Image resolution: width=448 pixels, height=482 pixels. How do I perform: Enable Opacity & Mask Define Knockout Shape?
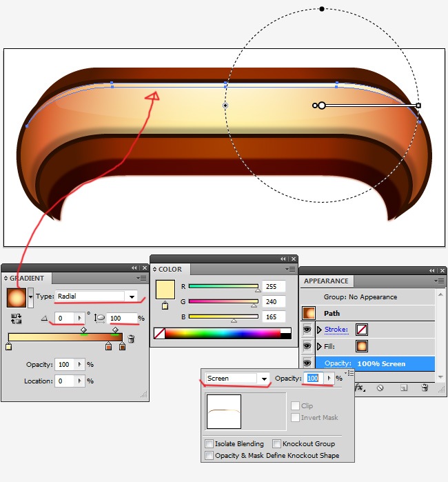[x=209, y=456]
